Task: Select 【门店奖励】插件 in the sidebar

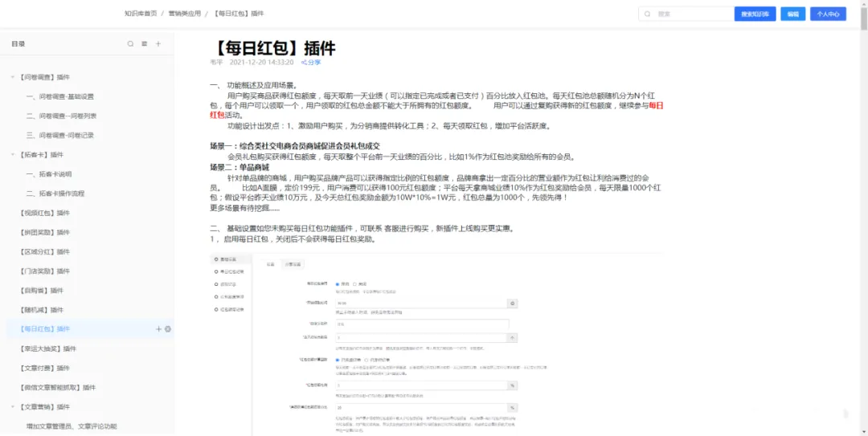Action: pos(43,271)
